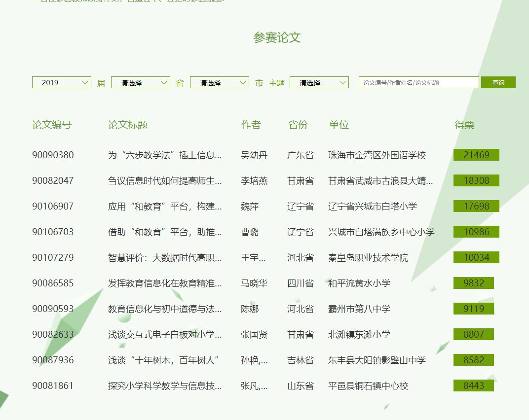Click the 21469 vote button
The image size is (529, 420).
[x=476, y=155]
